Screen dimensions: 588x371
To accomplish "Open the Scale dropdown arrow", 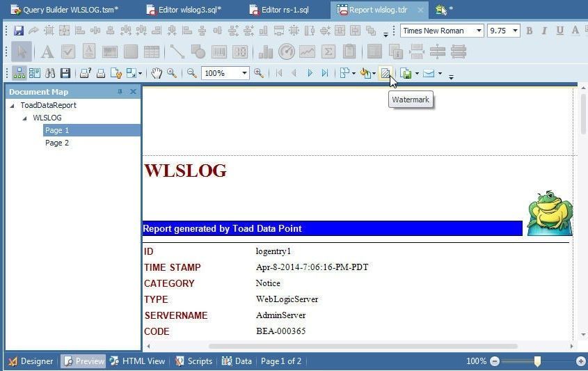I will pos(141,73).
